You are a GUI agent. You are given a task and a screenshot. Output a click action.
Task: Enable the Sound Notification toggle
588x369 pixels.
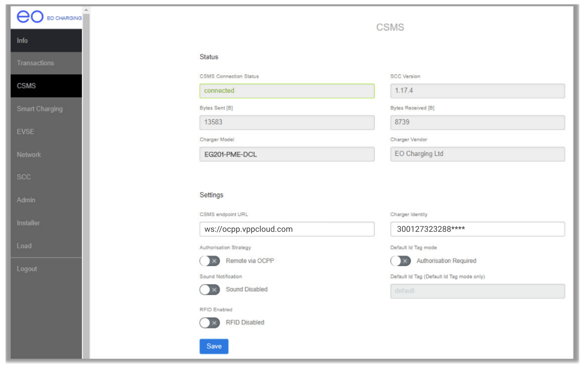(x=209, y=290)
